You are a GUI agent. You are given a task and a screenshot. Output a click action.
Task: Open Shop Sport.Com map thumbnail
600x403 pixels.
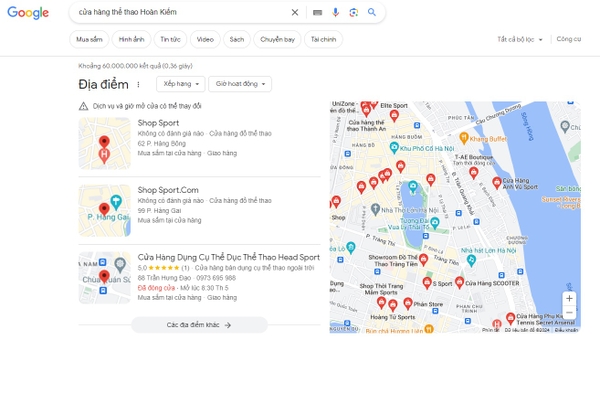click(104, 210)
